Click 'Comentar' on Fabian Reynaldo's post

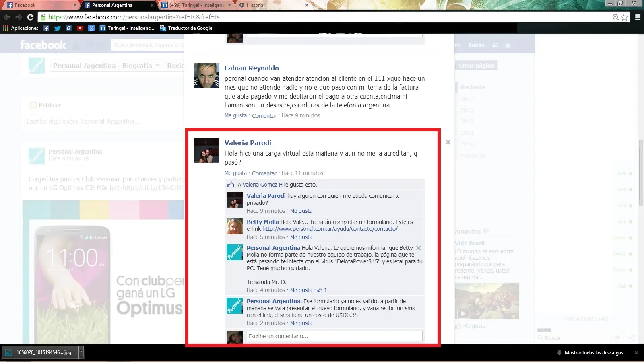click(x=264, y=116)
